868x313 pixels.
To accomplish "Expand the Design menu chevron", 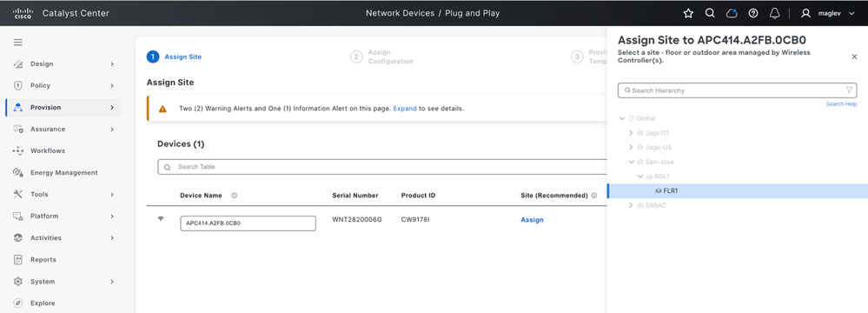I will pyautogui.click(x=112, y=64).
